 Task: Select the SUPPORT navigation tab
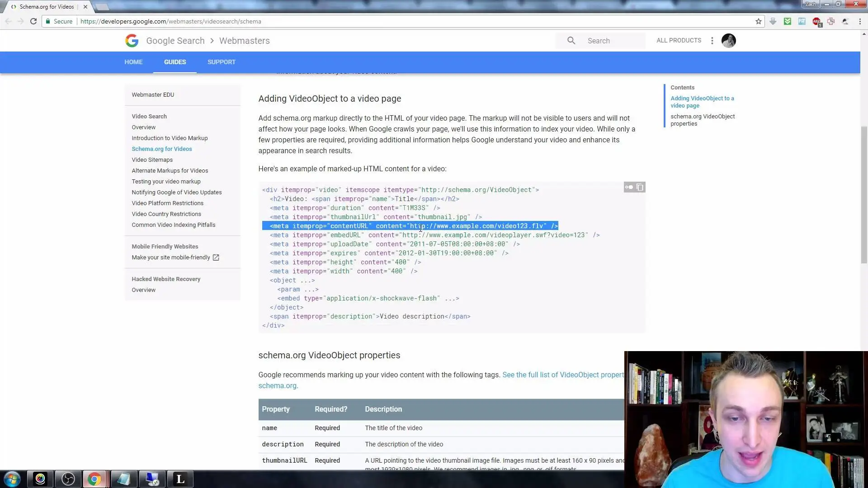coord(222,62)
